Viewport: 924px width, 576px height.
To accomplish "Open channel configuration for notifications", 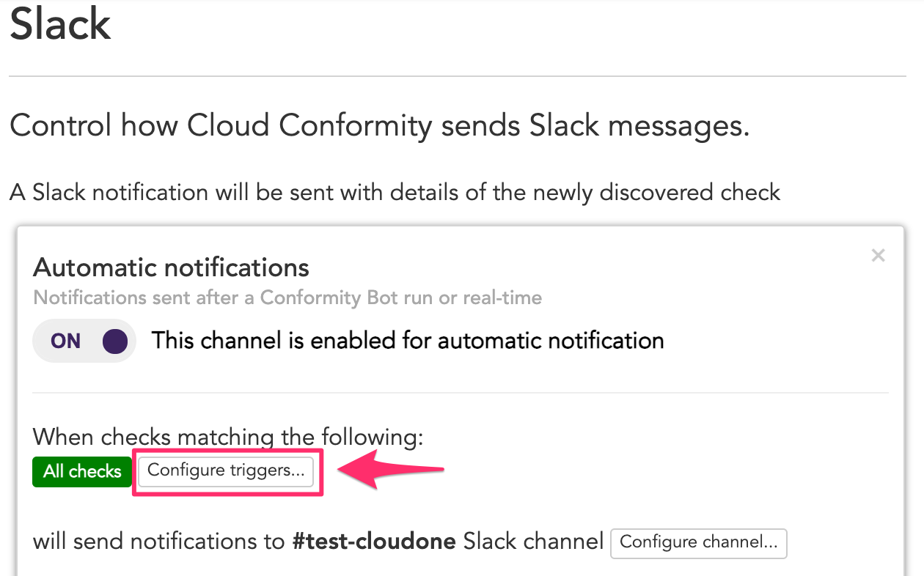I will pyautogui.click(x=698, y=543).
